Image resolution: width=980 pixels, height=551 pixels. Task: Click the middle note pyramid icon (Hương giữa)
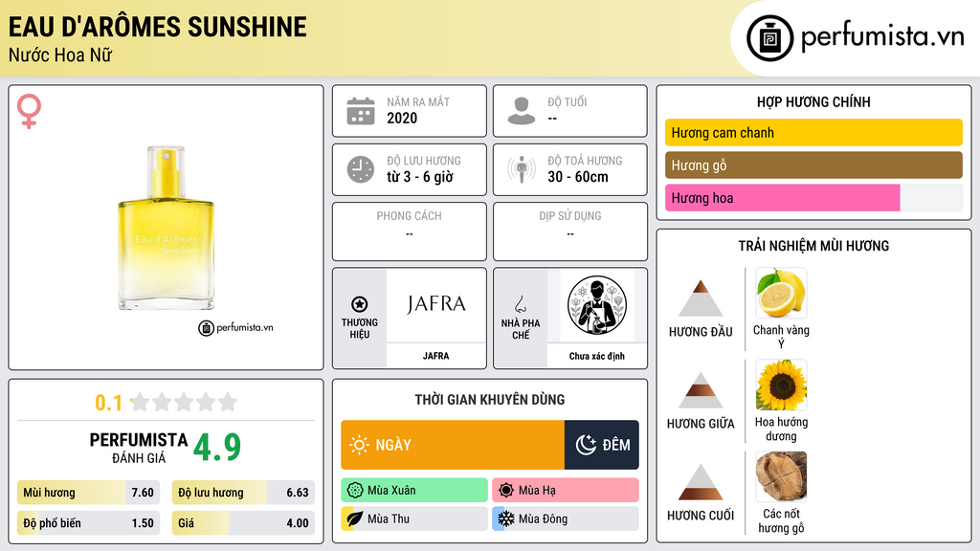[x=701, y=390]
